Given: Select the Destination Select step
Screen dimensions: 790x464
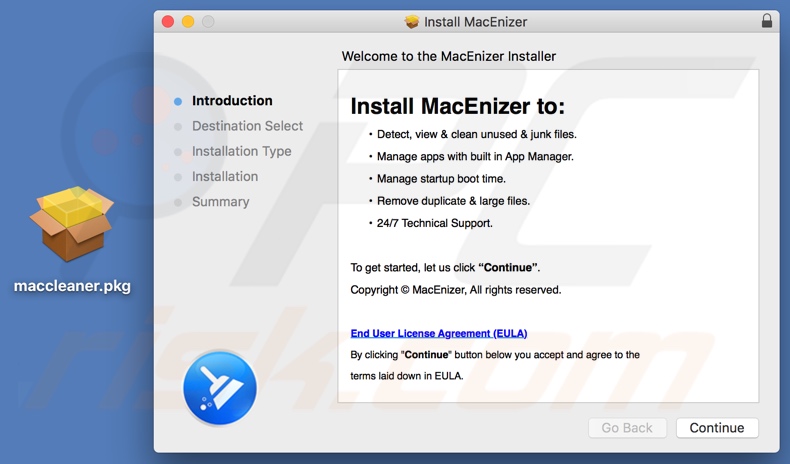Looking at the screenshot, I should pos(247,126).
